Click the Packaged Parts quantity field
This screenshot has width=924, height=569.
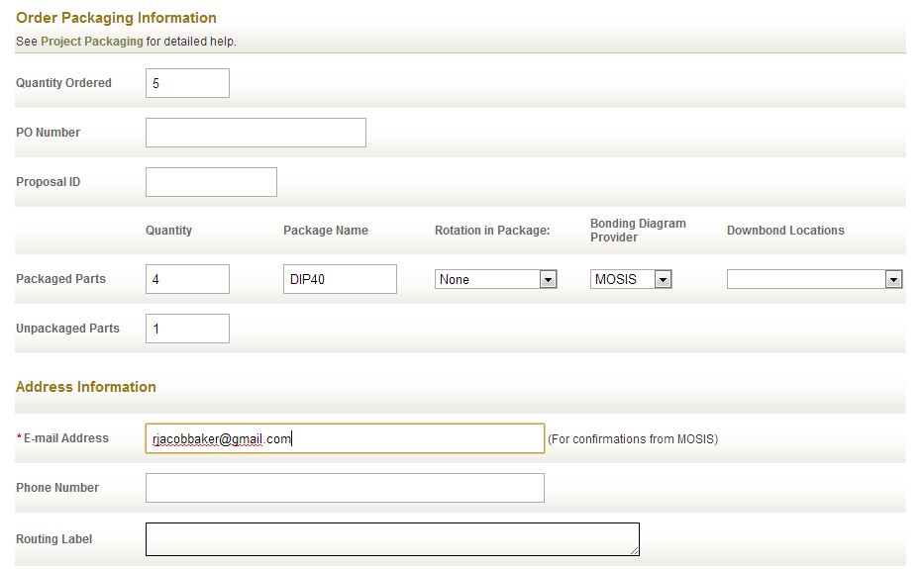187,279
